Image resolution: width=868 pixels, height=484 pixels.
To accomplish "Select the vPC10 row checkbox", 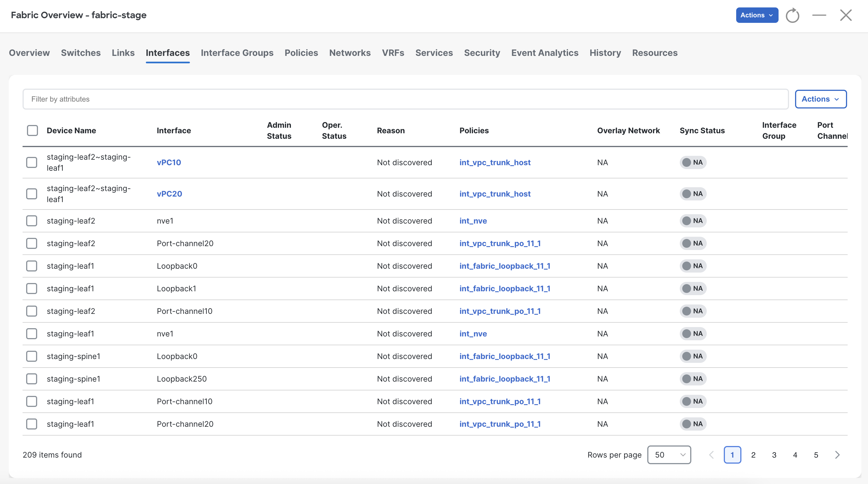I will 32,162.
